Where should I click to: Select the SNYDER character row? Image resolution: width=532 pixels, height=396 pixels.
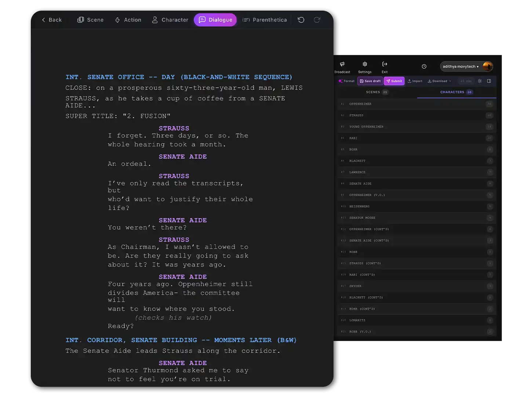417,286
